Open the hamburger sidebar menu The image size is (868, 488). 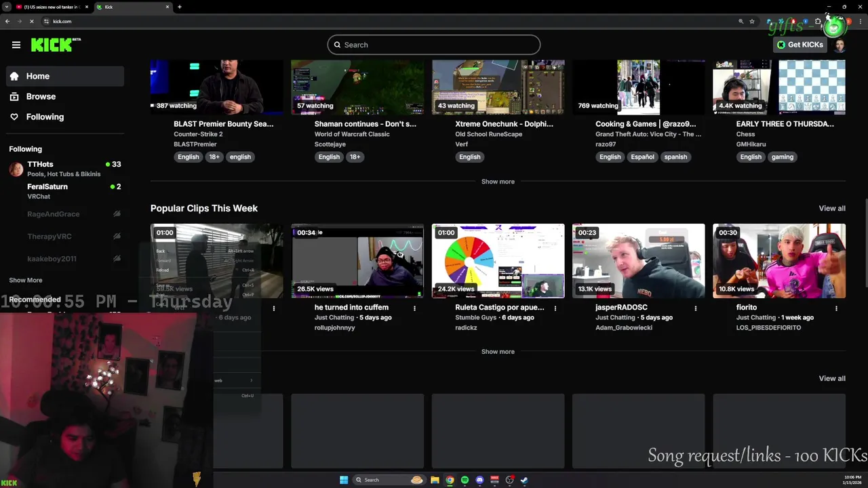pyautogui.click(x=16, y=45)
